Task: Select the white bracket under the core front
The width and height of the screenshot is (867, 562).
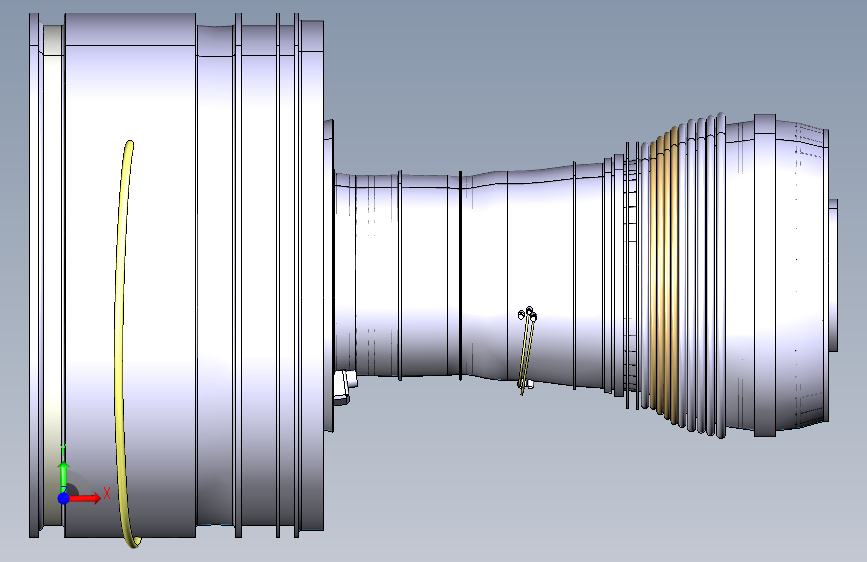Action: (x=345, y=387)
